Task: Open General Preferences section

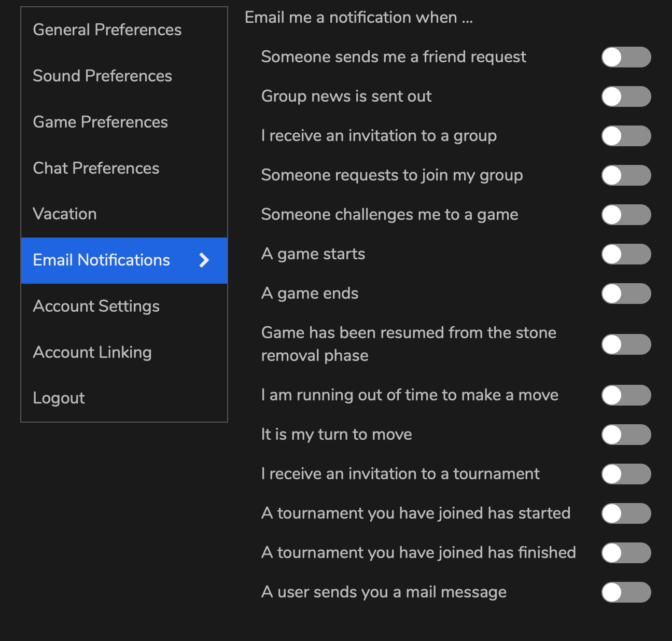Action: click(107, 30)
